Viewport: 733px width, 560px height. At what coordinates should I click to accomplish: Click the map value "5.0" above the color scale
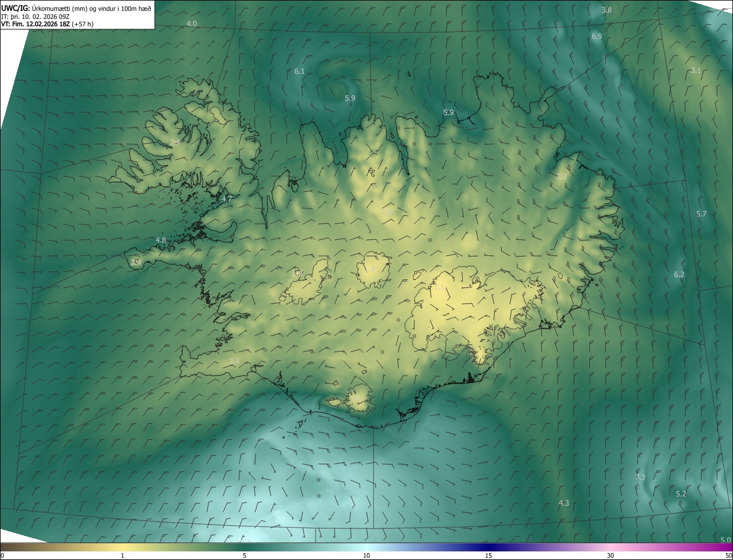[726, 539]
